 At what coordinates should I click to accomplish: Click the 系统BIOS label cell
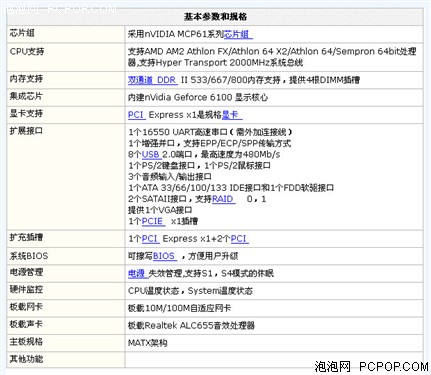click(66, 256)
